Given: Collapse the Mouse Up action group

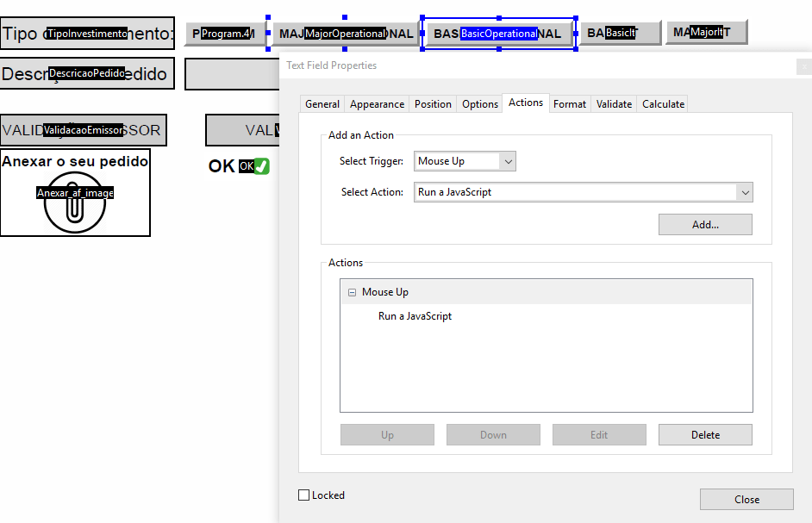Looking at the screenshot, I should pyautogui.click(x=352, y=291).
